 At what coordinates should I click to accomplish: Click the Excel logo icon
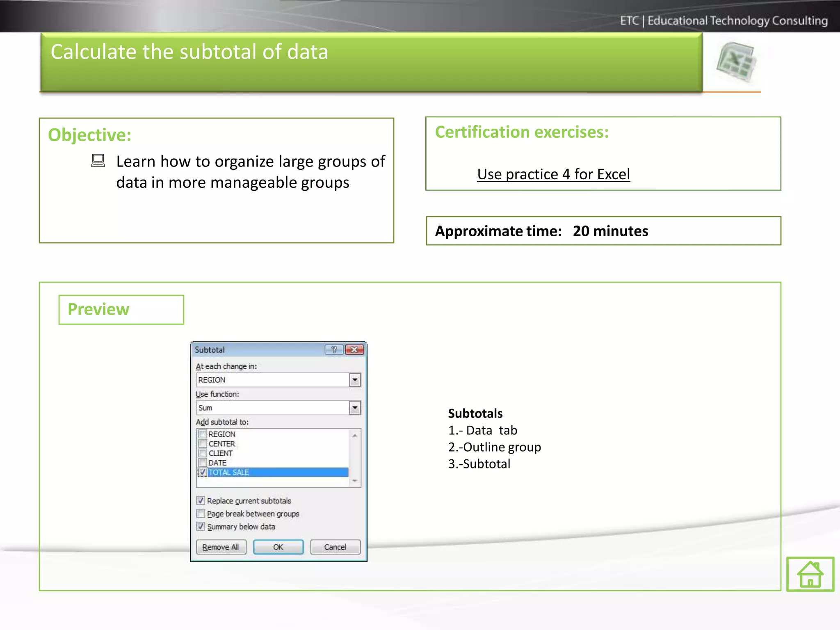pyautogui.click(x=737, y=62)
